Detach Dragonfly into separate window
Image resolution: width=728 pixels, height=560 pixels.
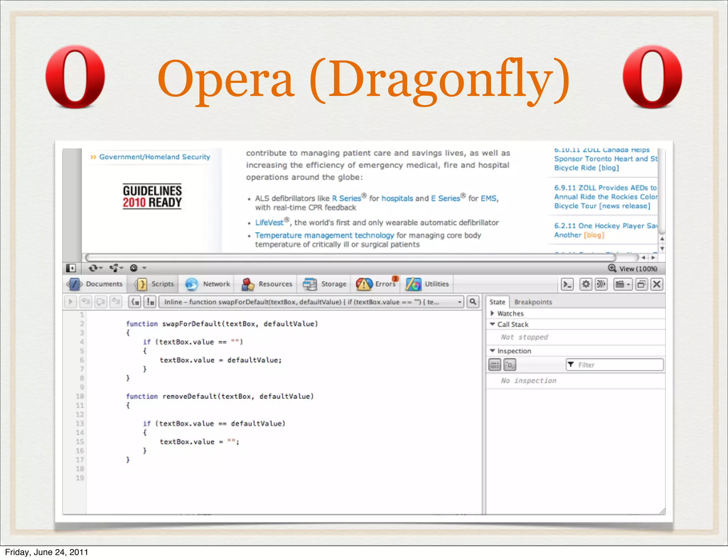pos(642,284)
